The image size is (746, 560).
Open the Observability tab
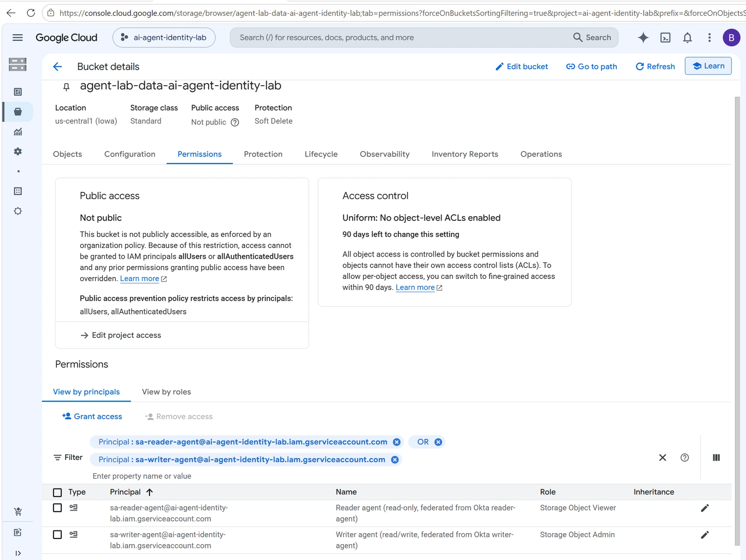pos(384,154)
